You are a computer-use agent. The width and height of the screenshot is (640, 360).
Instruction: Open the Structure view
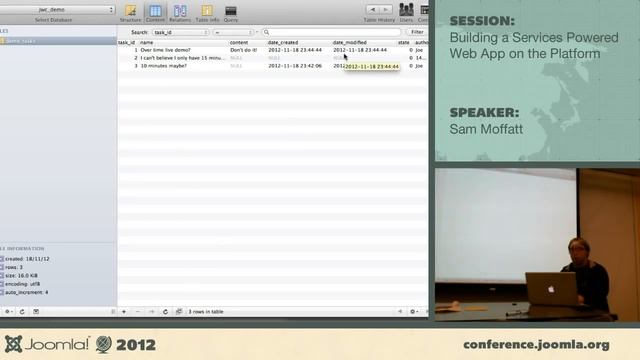[131, 13]
